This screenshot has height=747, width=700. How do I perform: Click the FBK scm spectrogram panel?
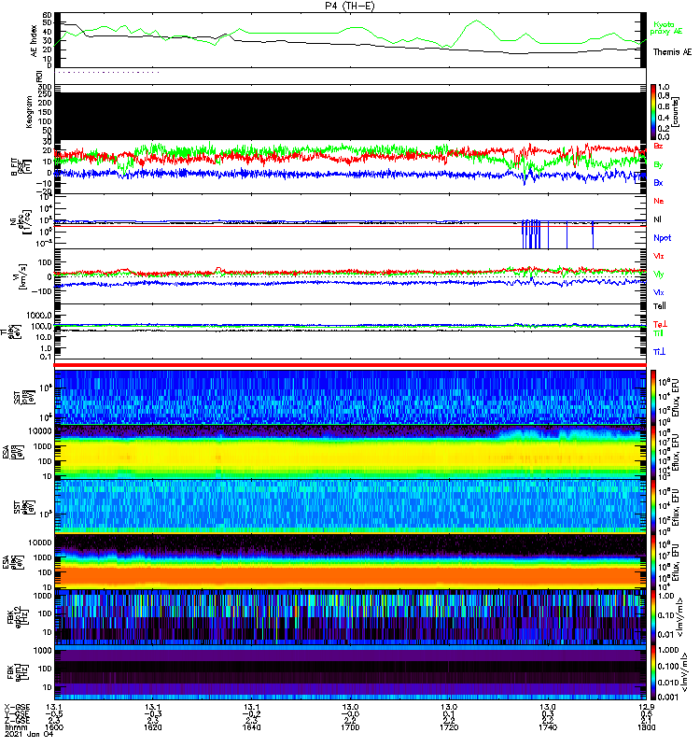click(350, 672)
